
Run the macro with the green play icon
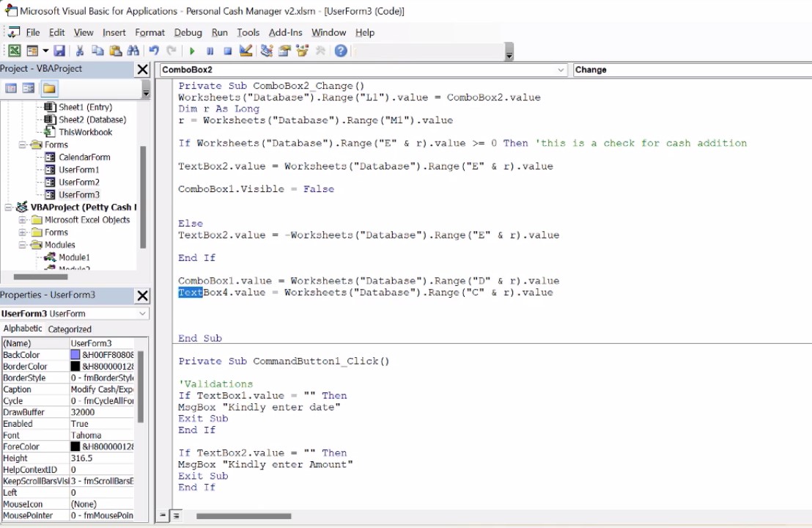[192, 51]
